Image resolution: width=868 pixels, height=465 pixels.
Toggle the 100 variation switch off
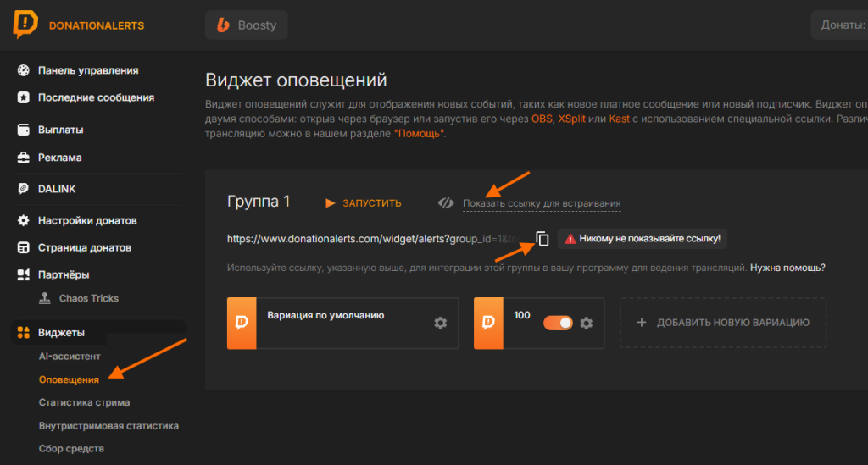coord(558,323)
